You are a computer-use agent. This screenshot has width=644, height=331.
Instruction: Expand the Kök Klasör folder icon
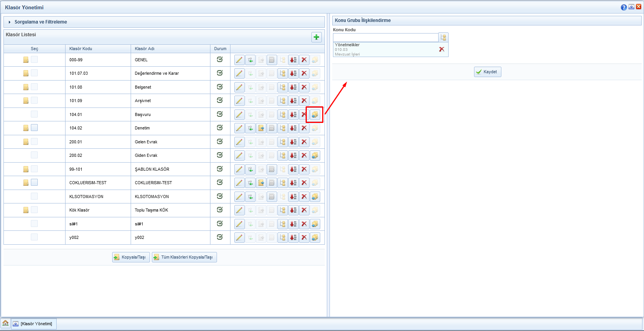point(26,210)
